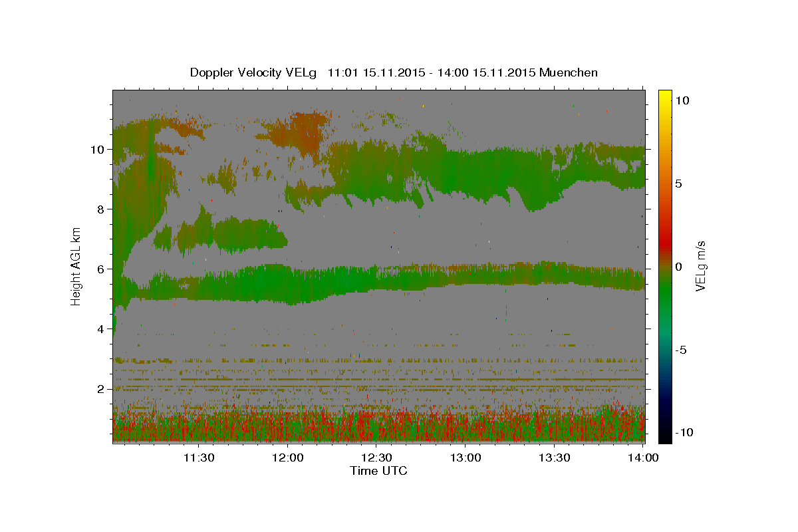The height and width of the screenshot is (532, 798).
Task: Click the yellow top of the colorbar
Action: coord(665,93)
